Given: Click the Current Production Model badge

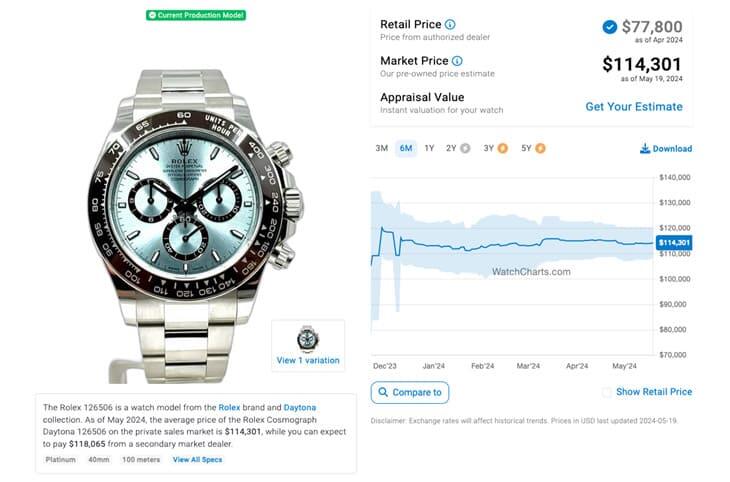Looking at the screenshot, I should [x=196, y=15].
